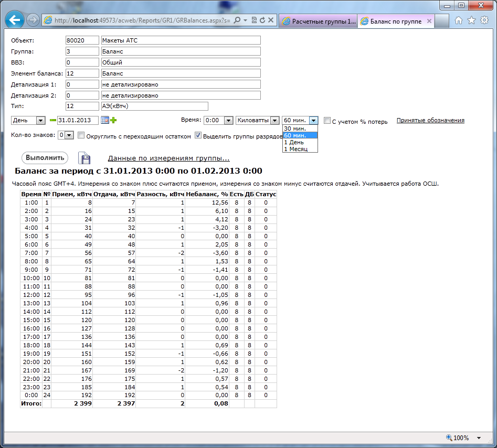Click the green plus date increment icon
The image size is (497, 448).
113,121
